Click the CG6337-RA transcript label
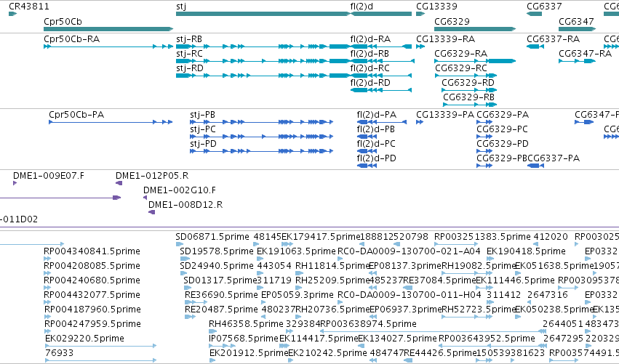Image resolution: width=619 pixels, height=364 pixels. (x=553, y=39)
